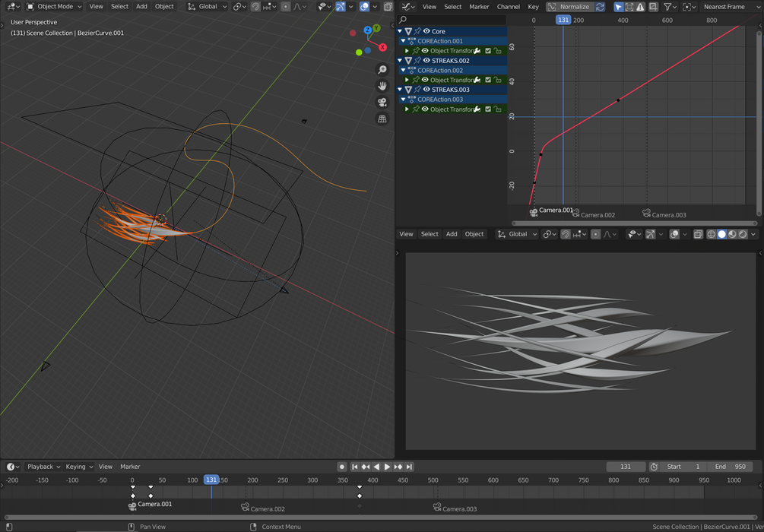Select wireframe shading in lower viewport
Image resolution: width=764 pixels, height=532 pixels.
point(712,234)
